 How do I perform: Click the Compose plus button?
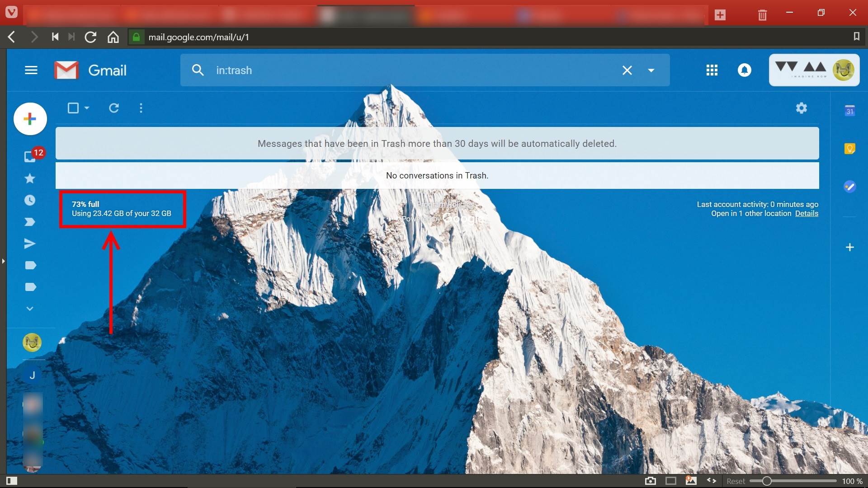[x=30, y=119]
